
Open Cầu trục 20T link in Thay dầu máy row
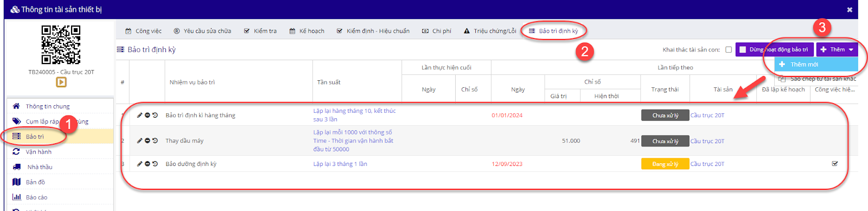point(707,141)
